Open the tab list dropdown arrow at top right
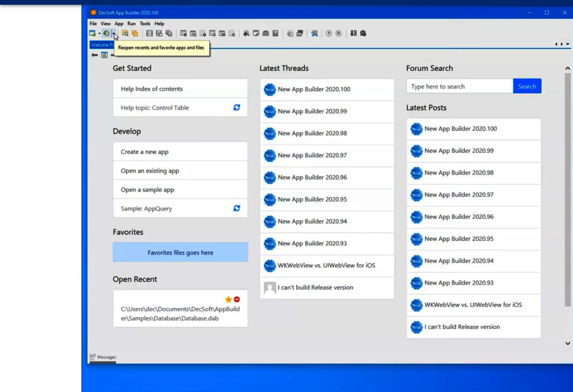 click(x=568, y=44)
